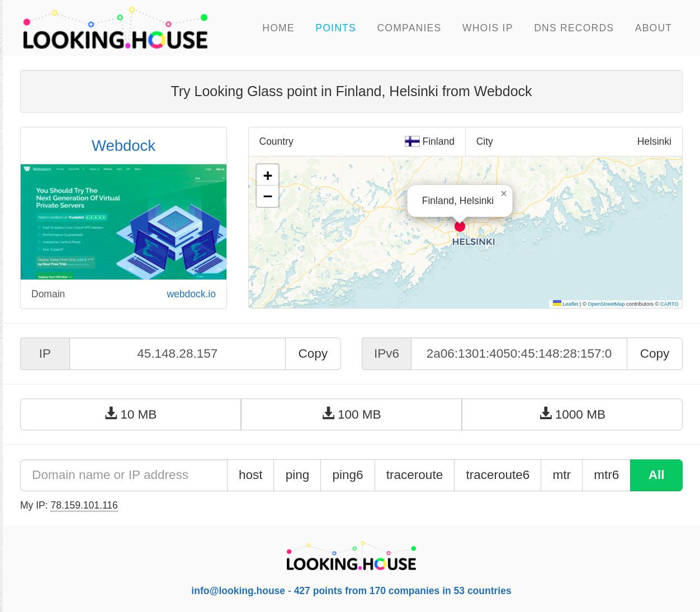Open the HOME menu item
This screenshot has height=612, width=700.
[x=278, y=28]
